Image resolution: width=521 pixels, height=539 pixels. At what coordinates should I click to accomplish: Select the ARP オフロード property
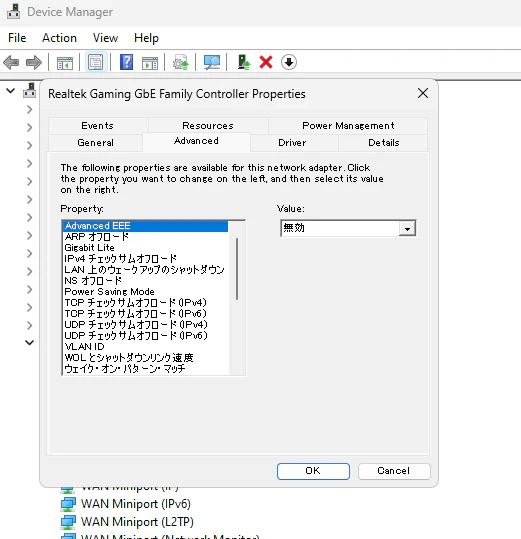pyautogui.click(x=146, y=237)
